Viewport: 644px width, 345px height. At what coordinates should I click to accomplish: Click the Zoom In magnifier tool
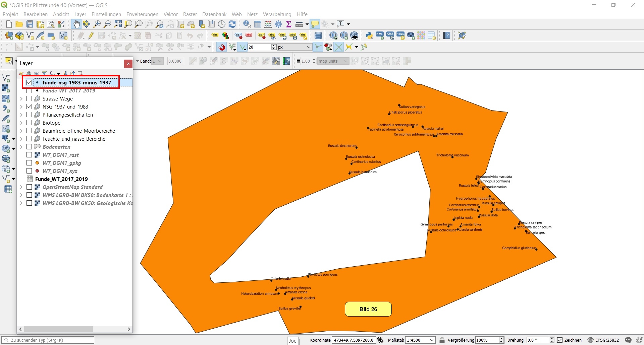(x=97, y=24)
